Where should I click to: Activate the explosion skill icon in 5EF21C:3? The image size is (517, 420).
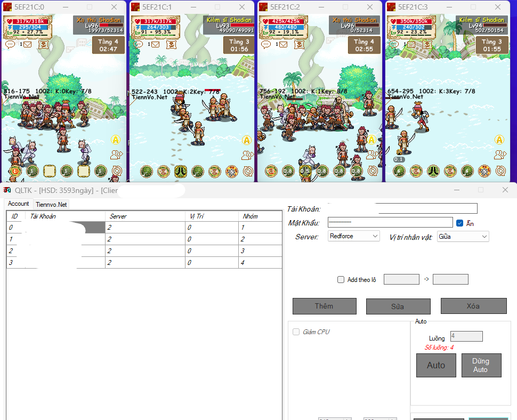pos(484,171)
